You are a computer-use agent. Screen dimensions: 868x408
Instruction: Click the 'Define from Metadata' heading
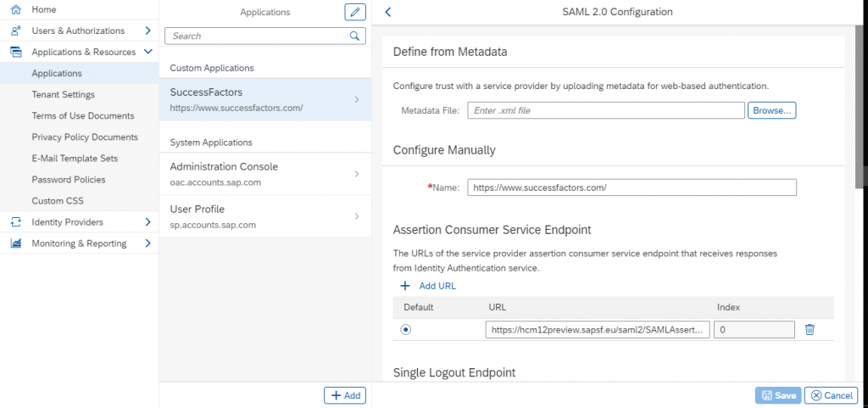click(x=450, y=52)
